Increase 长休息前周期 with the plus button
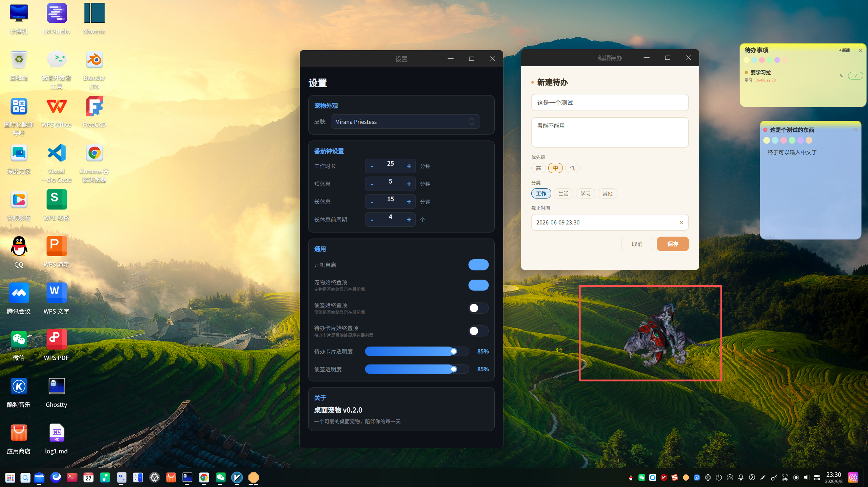868x487 pixels. (409, 220)
